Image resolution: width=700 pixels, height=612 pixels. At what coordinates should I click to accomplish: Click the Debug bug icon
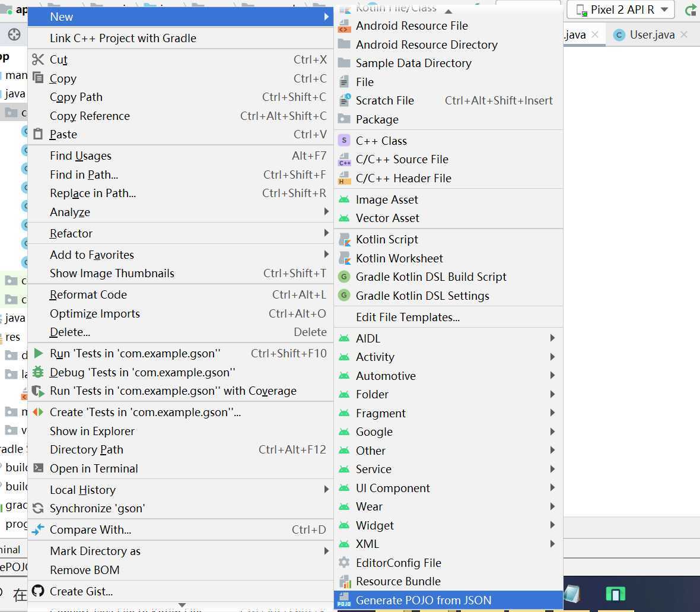coord(39,372)
